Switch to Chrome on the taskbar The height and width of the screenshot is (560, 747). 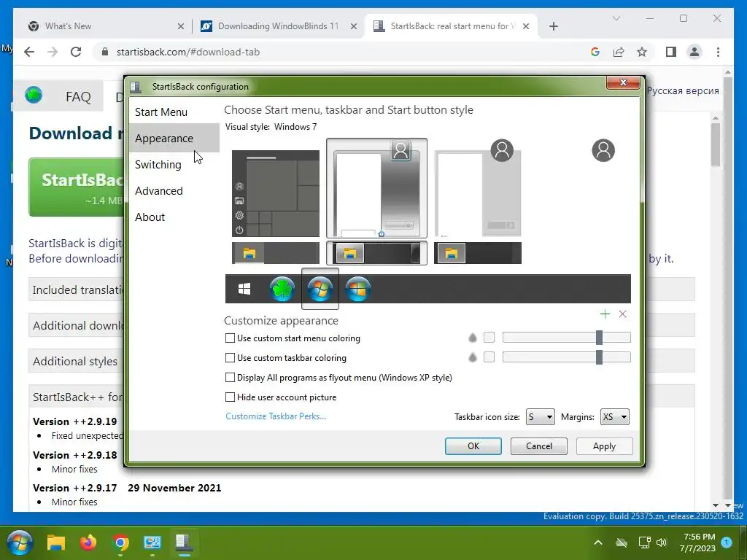(x=120, y=542)
